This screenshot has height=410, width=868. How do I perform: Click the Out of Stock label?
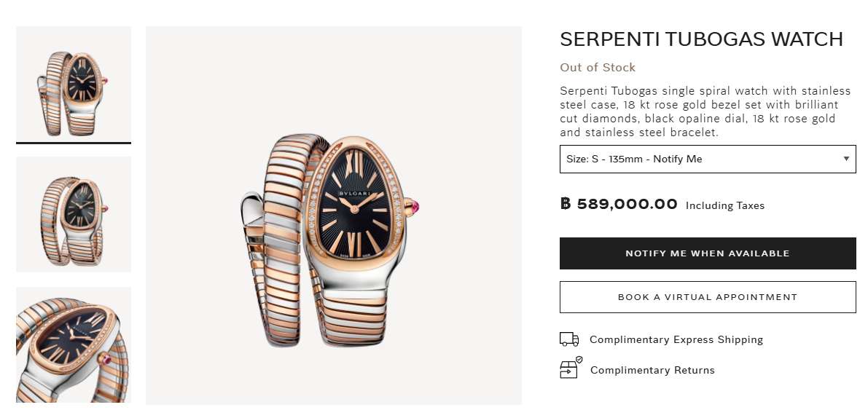pos(598,68)
